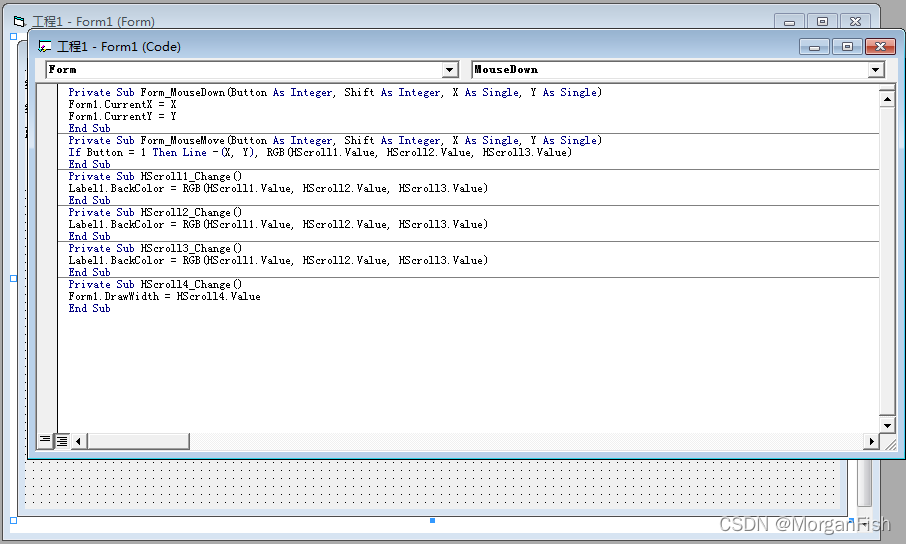The width and height of the screenshot is (906, 544).
Task: Click the MouseDown procedure combo box field
Action: (x=678, y=70)
